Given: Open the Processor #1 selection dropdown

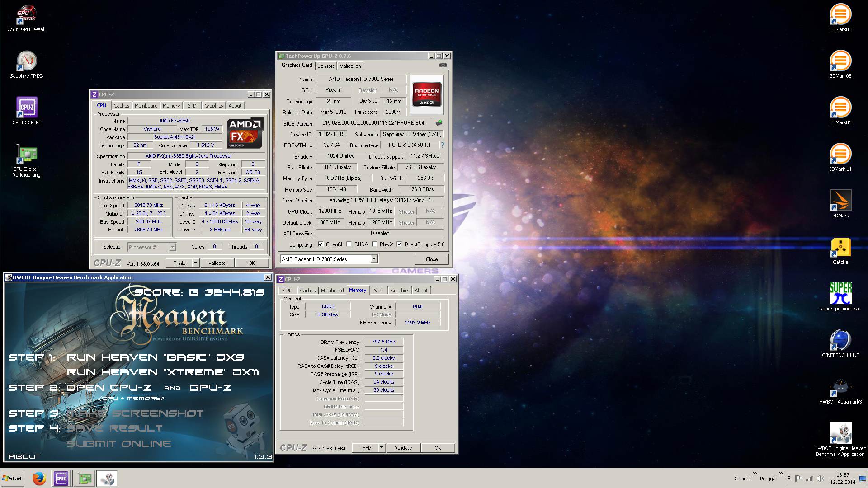Looking at the screenshot, I should (172, 247).
